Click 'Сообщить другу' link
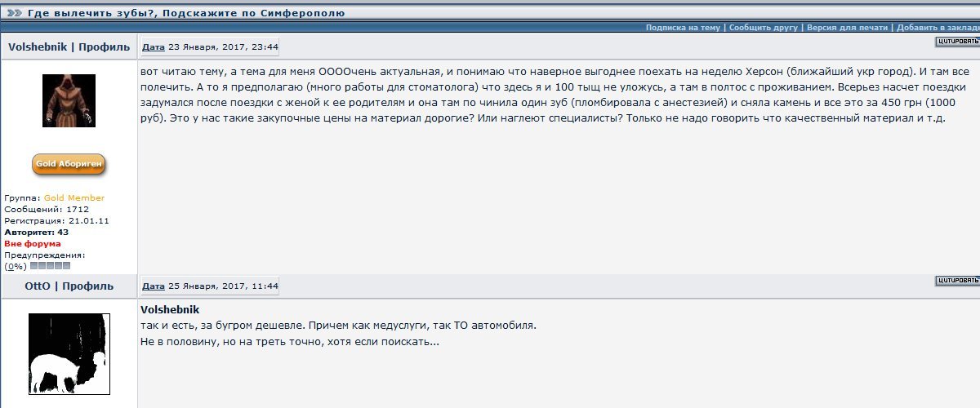The height and width of the screenshot is (408, 980). click(x=763, y=27)
